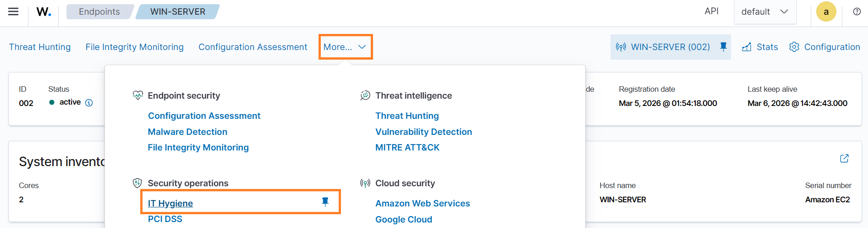Open Amazon Web Services module
Image resolution: width=868 pixels, height=228 pixels.
423,203
